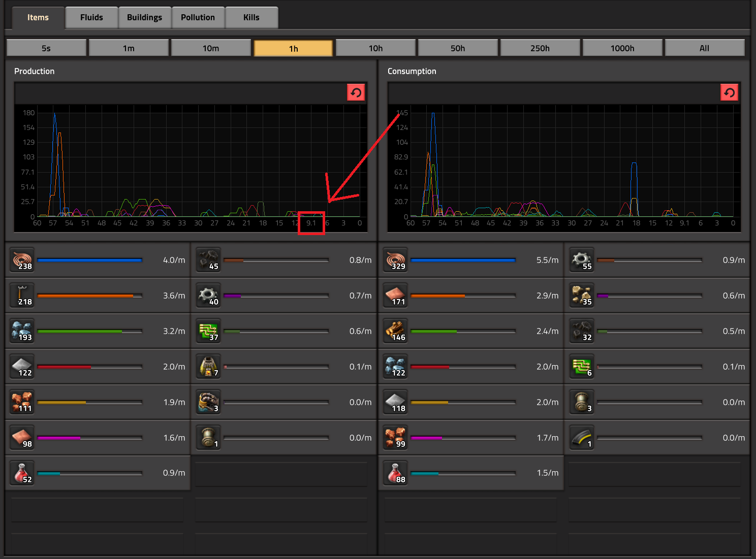
Task: Select small electric pole icon showing 218
Action: [22, 295]
